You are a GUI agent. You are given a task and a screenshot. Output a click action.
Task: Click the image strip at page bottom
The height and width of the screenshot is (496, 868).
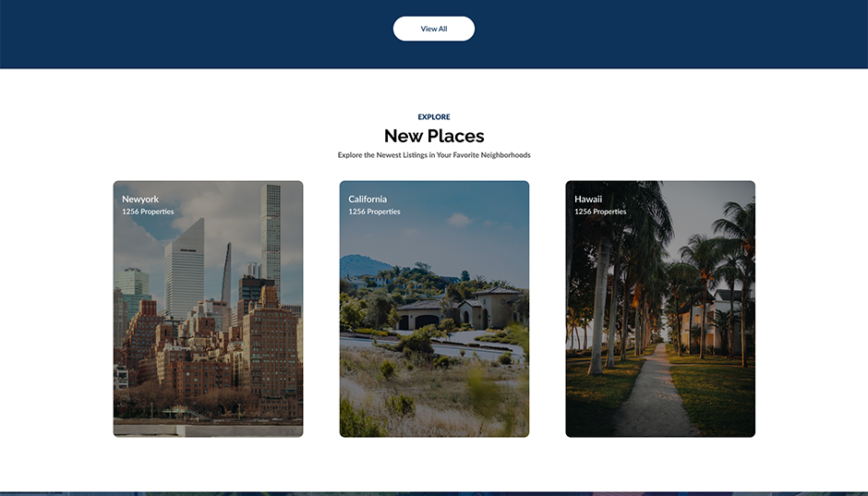click(x=433, y=493)
